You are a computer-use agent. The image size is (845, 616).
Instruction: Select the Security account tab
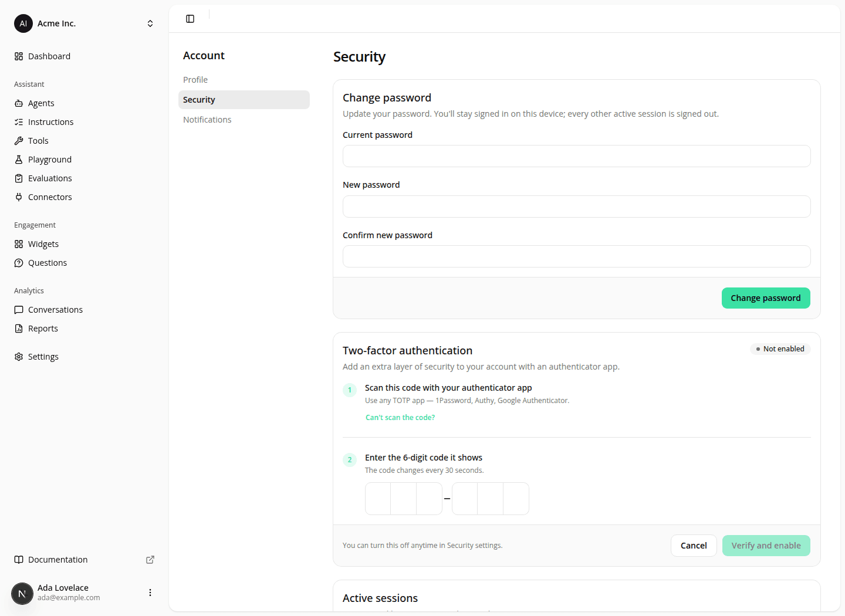pos(244,100)
